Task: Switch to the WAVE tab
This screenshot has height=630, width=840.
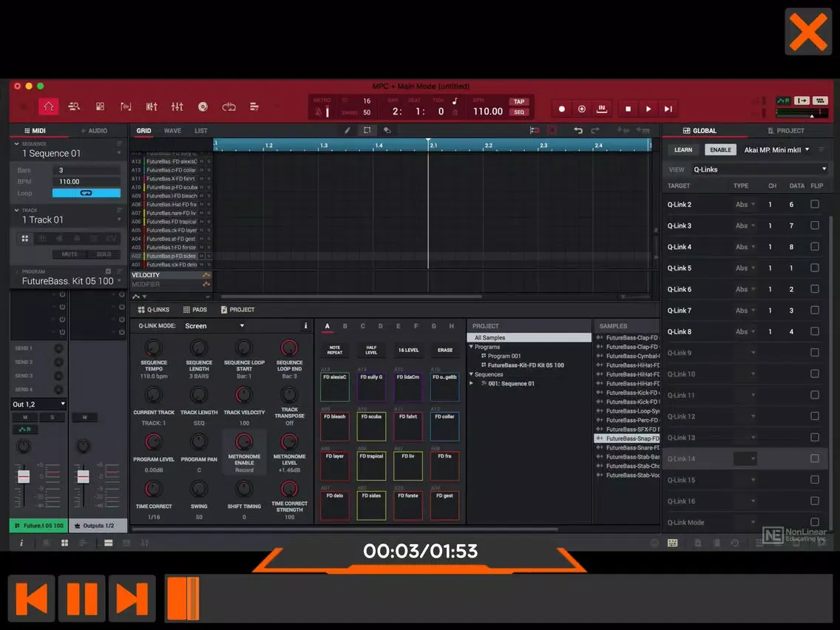Action: click(x=172, y=131)
